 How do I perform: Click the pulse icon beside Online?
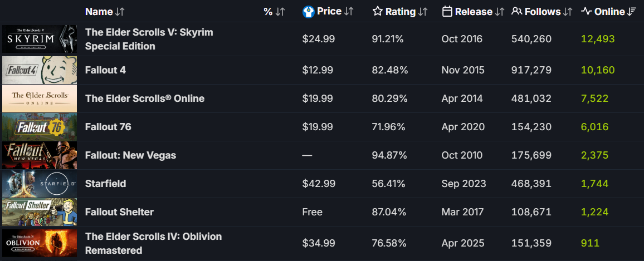(x=586, y=12)
